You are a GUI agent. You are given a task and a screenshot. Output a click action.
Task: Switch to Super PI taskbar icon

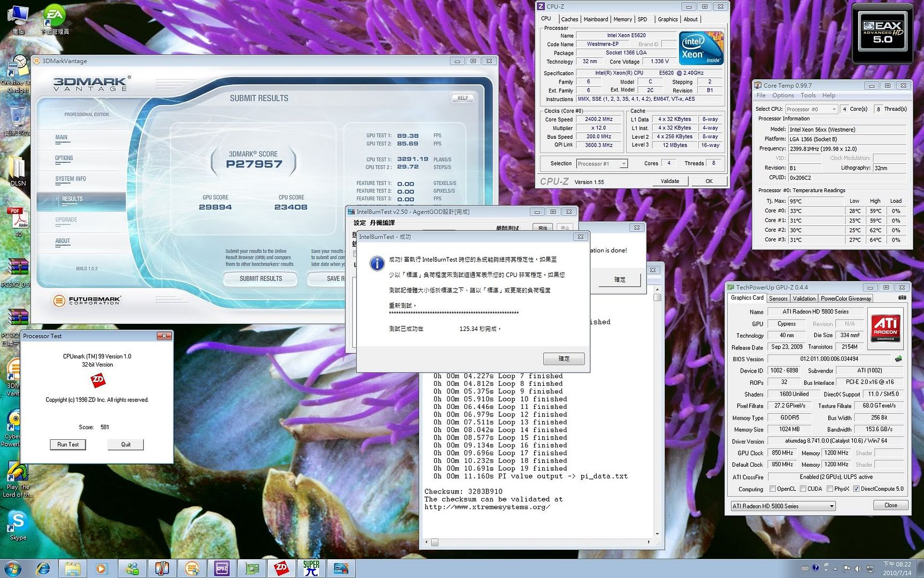coord(311,568)
